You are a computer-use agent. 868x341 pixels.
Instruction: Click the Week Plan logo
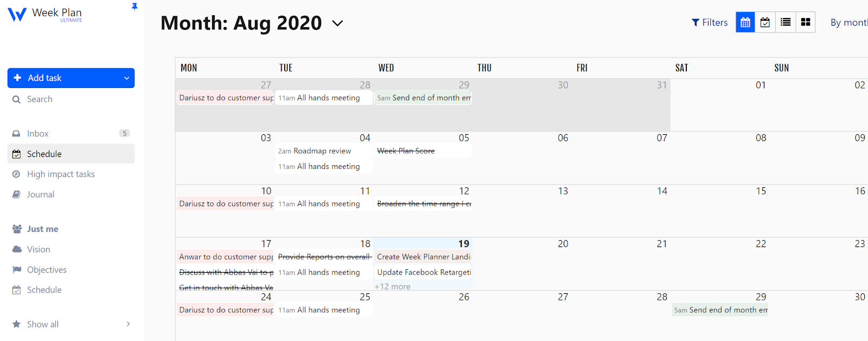tap(44, 14)
